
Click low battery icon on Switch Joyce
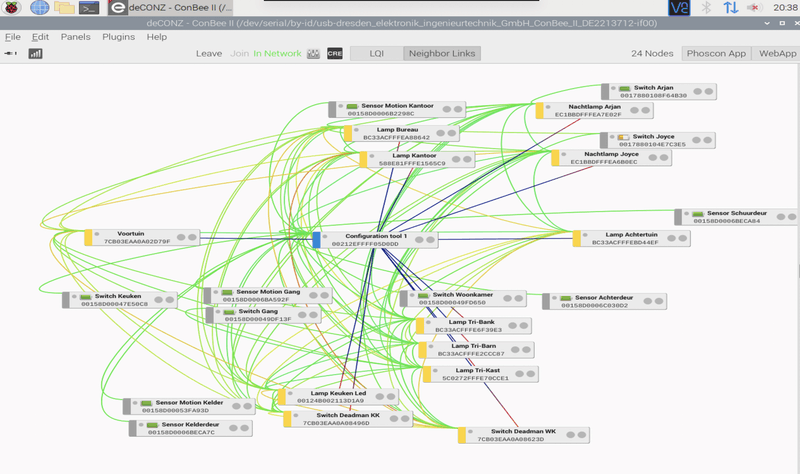(x=623, y=137)
